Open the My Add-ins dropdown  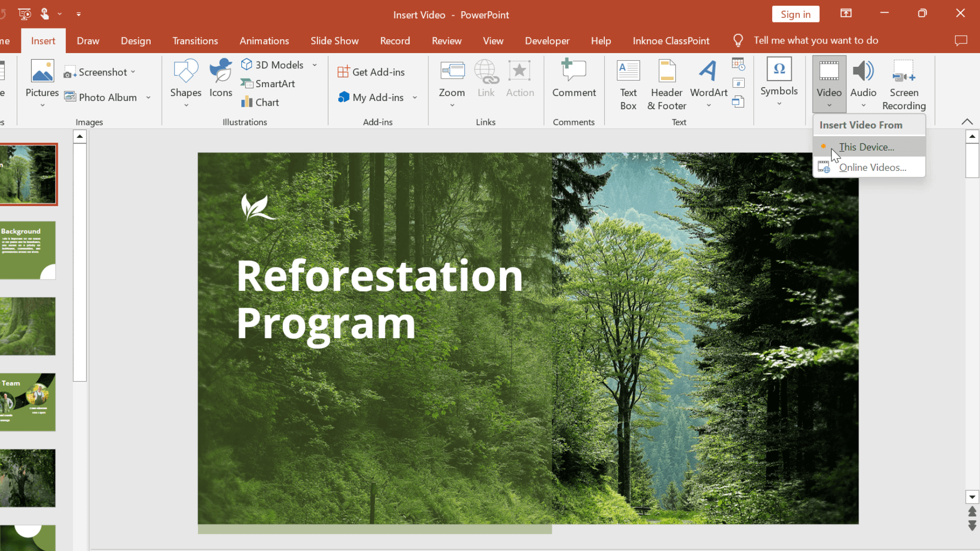pos(415,97)
